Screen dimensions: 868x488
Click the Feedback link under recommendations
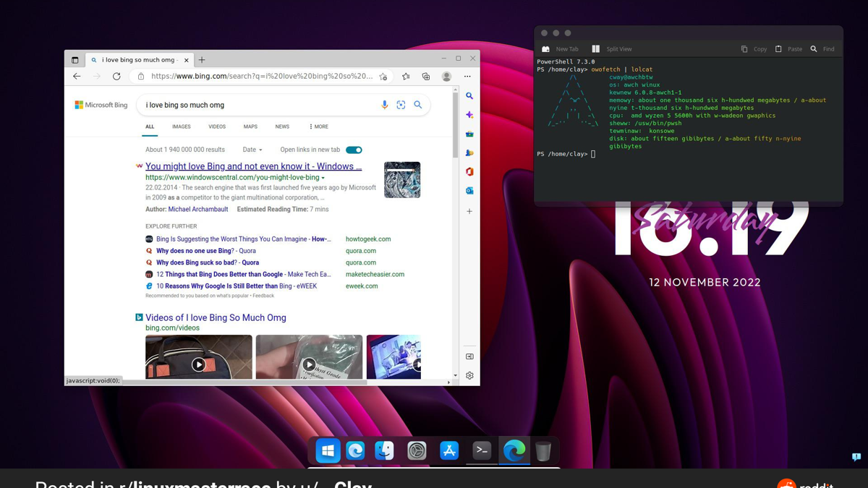click(263, 296)
